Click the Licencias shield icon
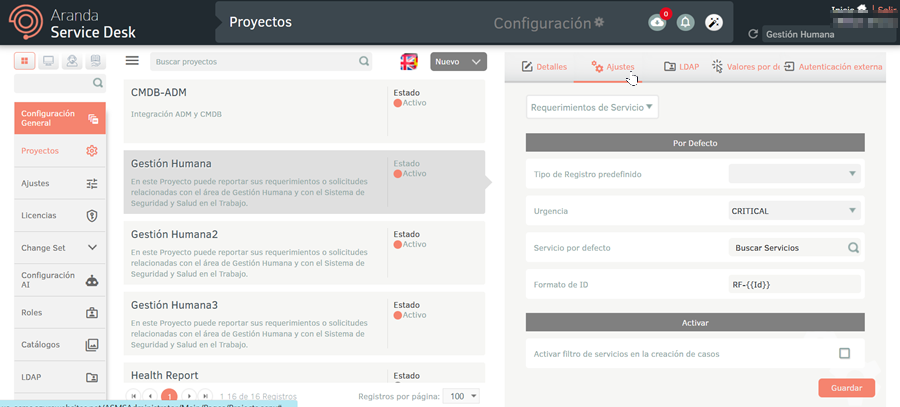900x407 pixels. [92, 216]
